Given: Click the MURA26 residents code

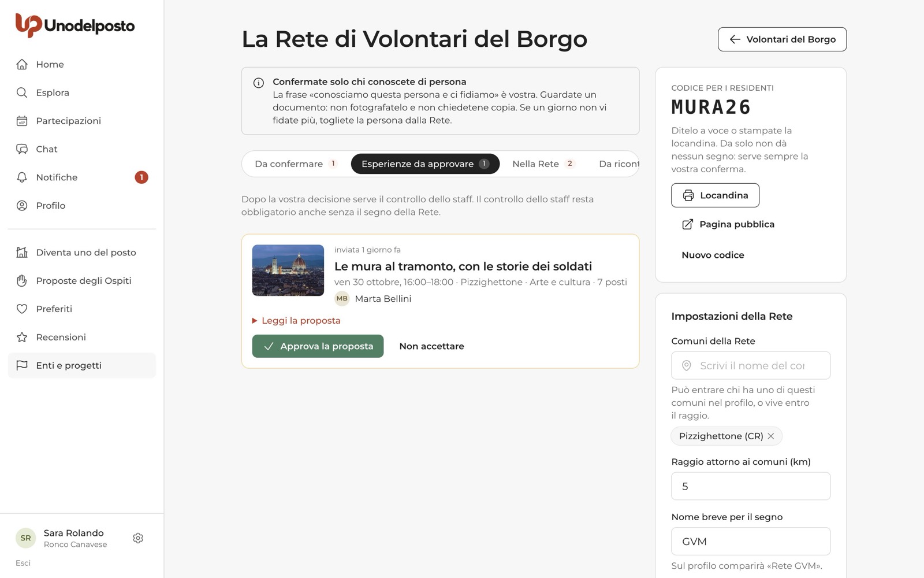Looking at the screenshot, I should [x=711, y=108].
